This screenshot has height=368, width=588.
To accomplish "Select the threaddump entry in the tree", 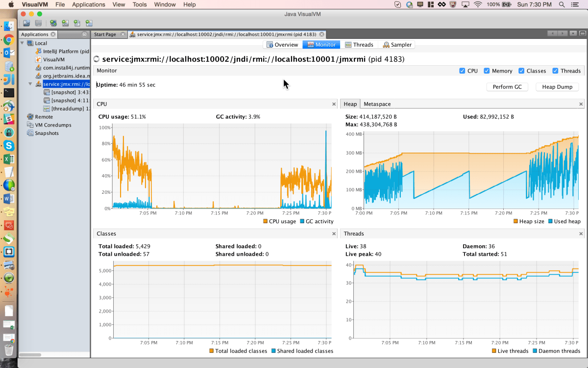I will [x=67, y=108].
